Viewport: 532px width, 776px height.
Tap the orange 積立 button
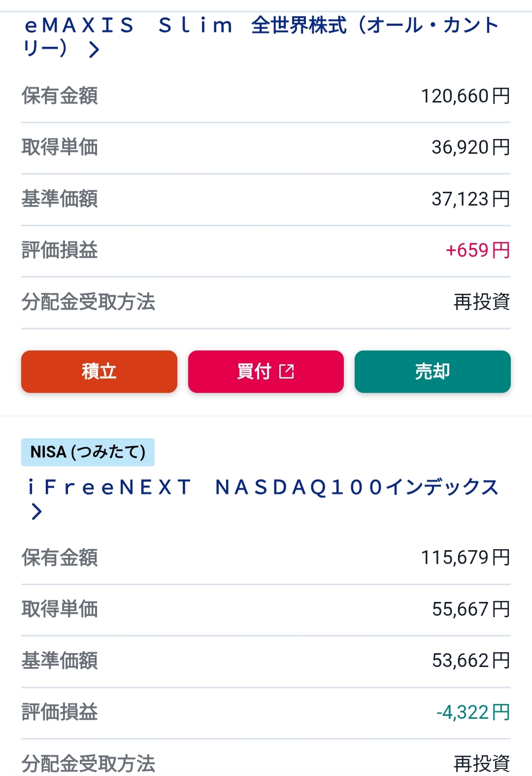pyautogui.click(x=99, y=371)
